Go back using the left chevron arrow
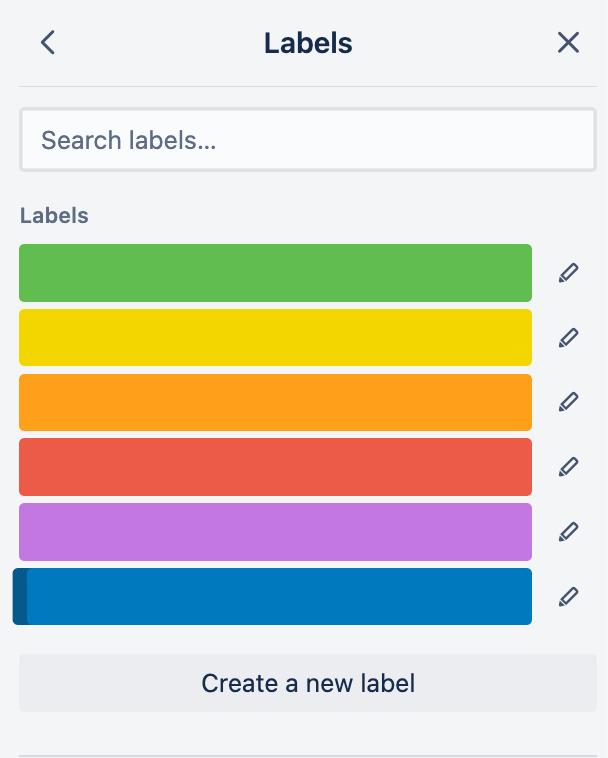 coord(48,42)
